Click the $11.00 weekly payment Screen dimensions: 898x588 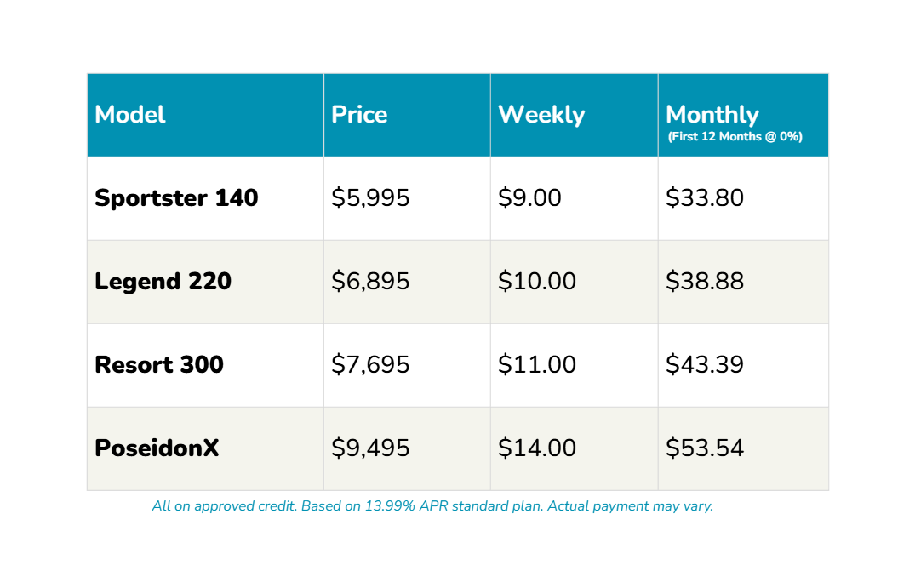point(537,365)
